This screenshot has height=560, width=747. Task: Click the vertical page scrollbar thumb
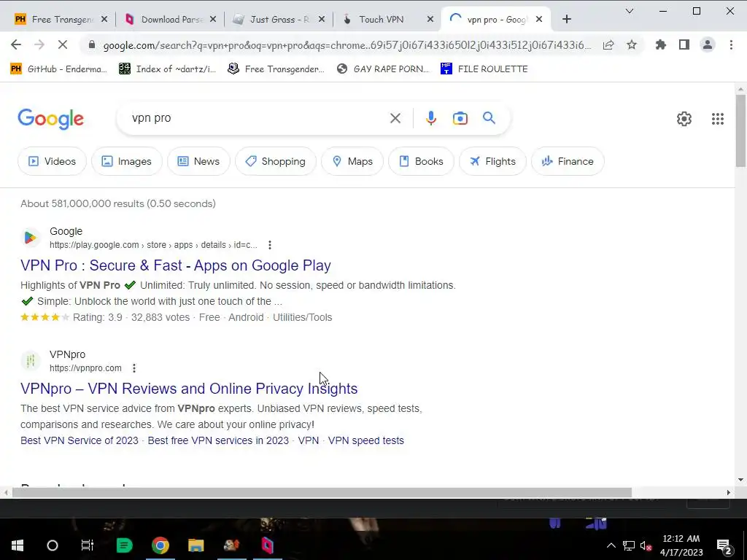click(740, 131)
